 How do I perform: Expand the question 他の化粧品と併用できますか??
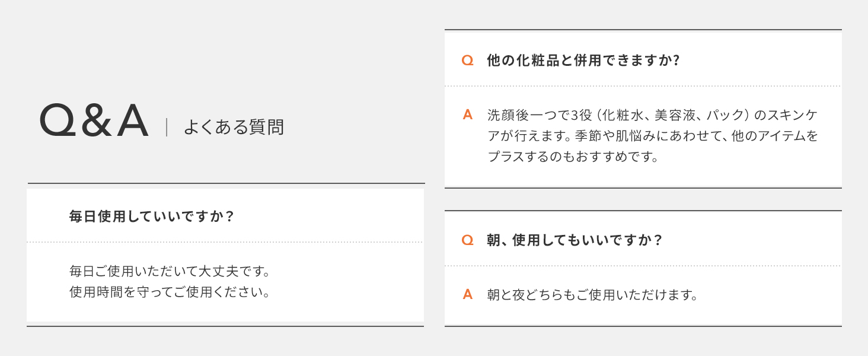pos(582,61)
